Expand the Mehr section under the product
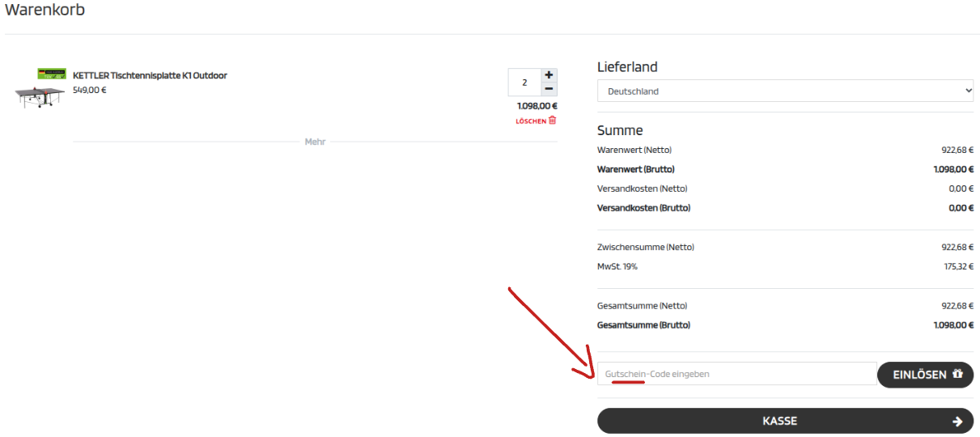Screen dimensions: 980x437 [315, 142]
